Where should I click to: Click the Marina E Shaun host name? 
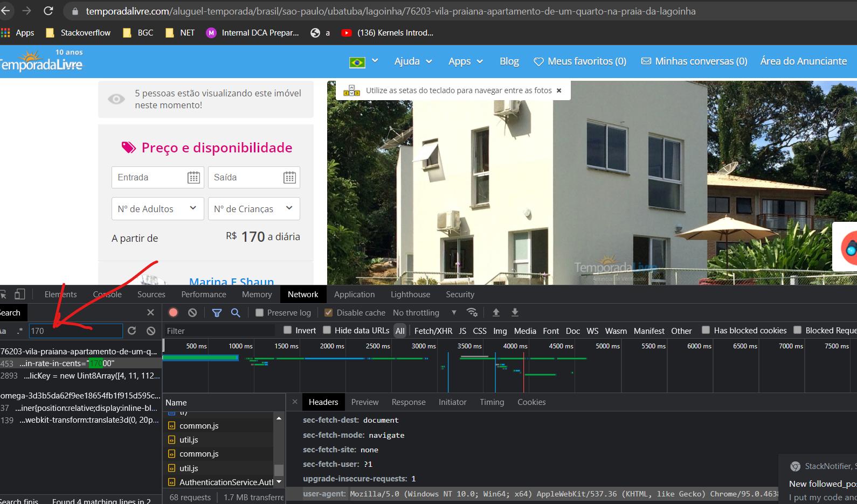[231, 281]
